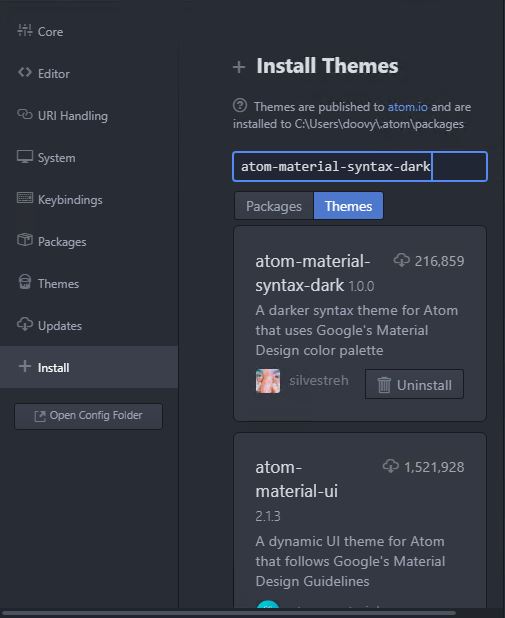The image size is (505, 618).
Task: Click the Editor code brackets icon
Action: (x=24, y=73)
